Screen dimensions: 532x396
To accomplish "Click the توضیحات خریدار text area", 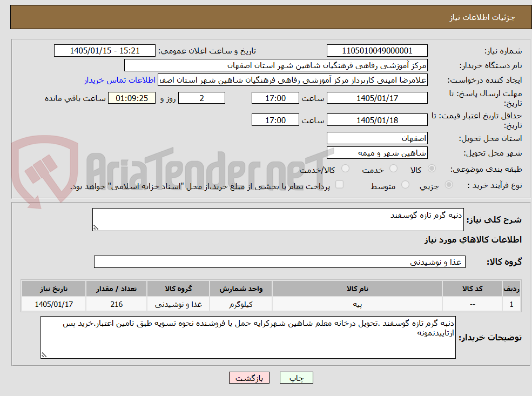I will coord(248,337).
